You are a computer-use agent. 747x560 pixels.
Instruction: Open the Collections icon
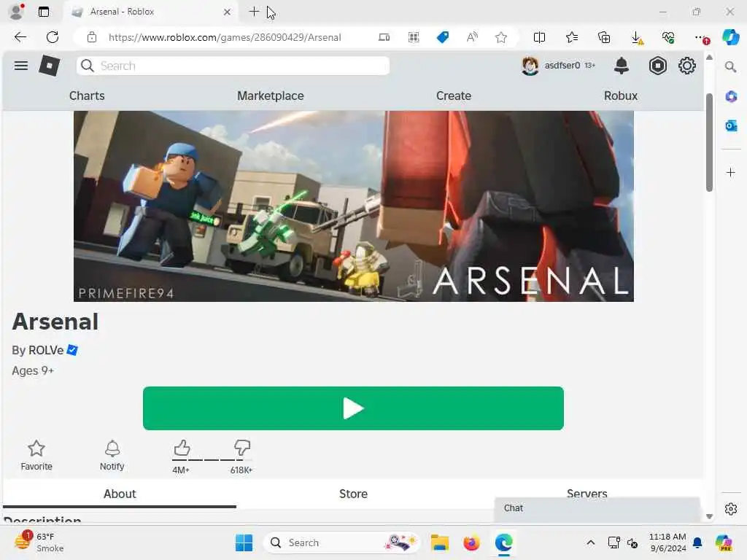coord(604,37)
